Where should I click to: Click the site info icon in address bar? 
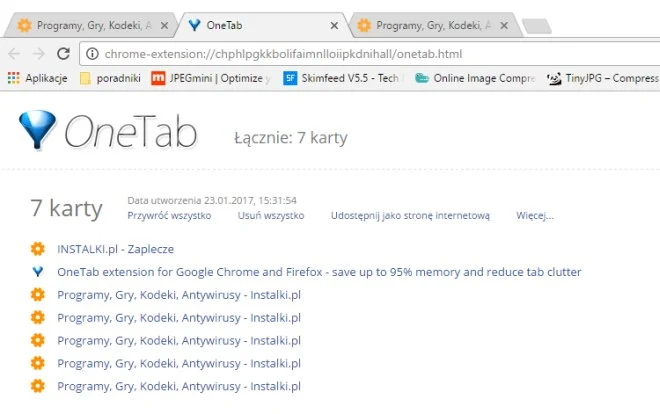tap(92, 54)
